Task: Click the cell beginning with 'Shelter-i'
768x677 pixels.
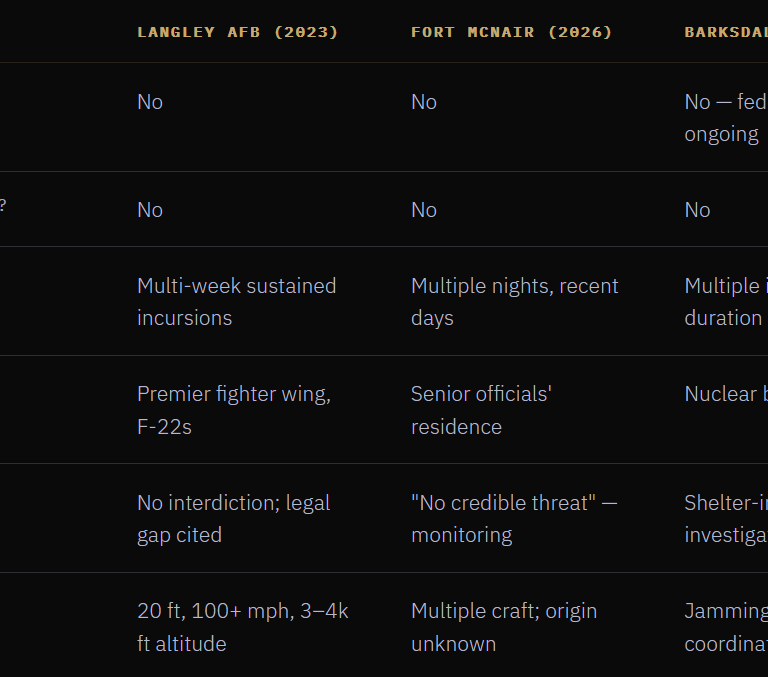Action: [x=725, y=519]
